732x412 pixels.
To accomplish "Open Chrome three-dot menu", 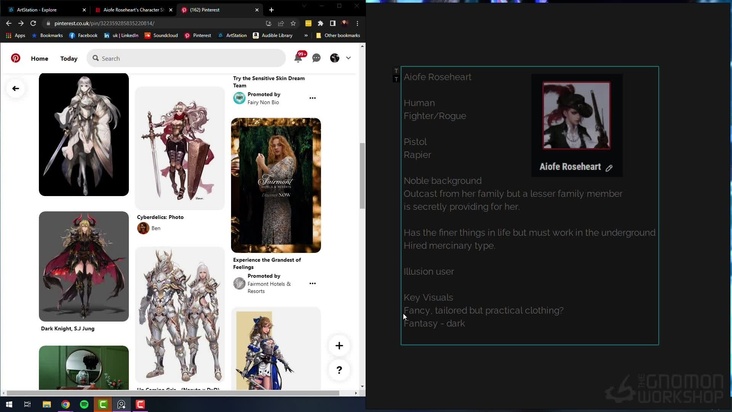I will [357, 23].
